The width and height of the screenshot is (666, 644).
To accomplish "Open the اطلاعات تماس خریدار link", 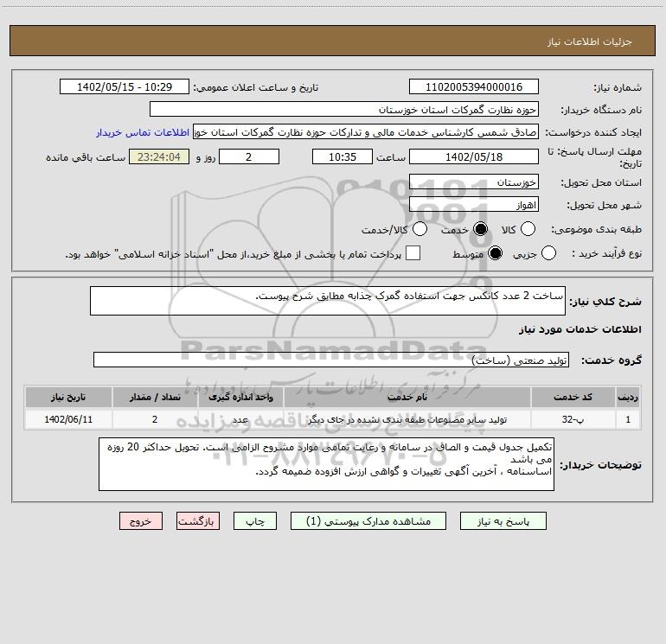I will click(x=143, y=132).
